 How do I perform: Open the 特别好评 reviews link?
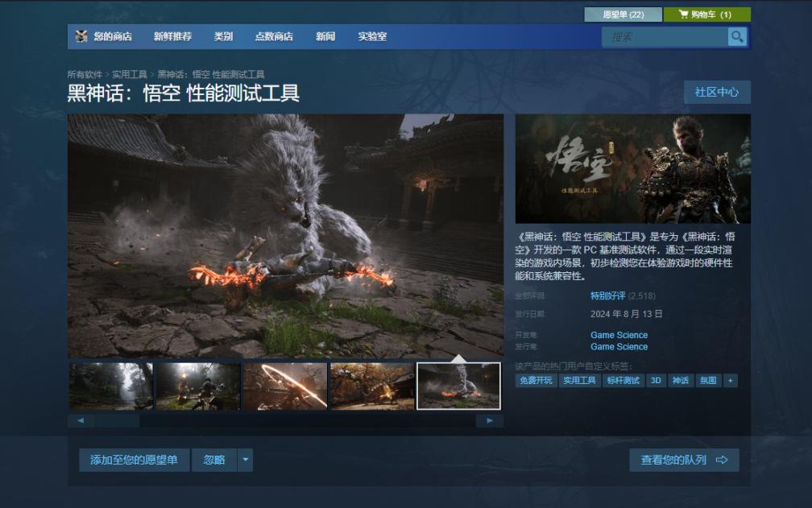click(x=608, y=296)
